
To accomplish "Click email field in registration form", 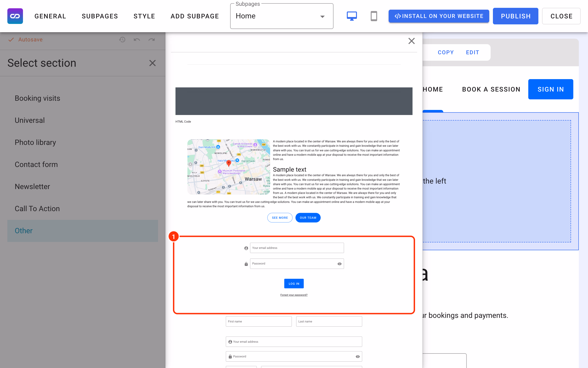I will coord(294,342).
